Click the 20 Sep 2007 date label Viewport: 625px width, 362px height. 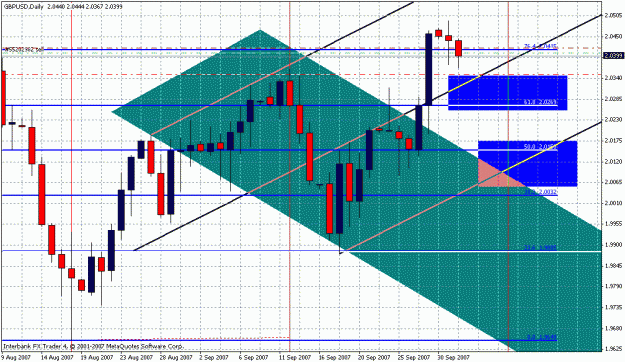pyautogui.click(x=374, y=357)
